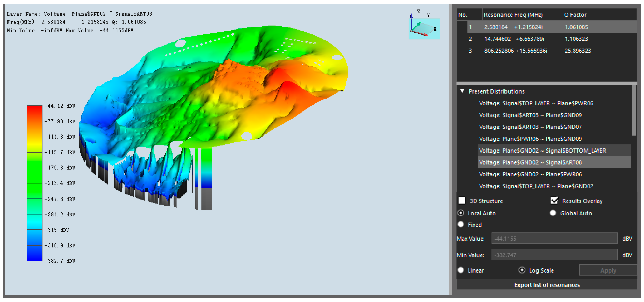Click the Max Value input field

point(554,238)
